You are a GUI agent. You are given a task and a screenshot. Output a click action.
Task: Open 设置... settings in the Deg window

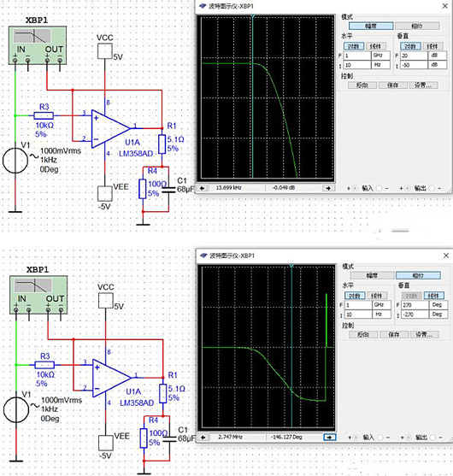(x=424, y=334)
